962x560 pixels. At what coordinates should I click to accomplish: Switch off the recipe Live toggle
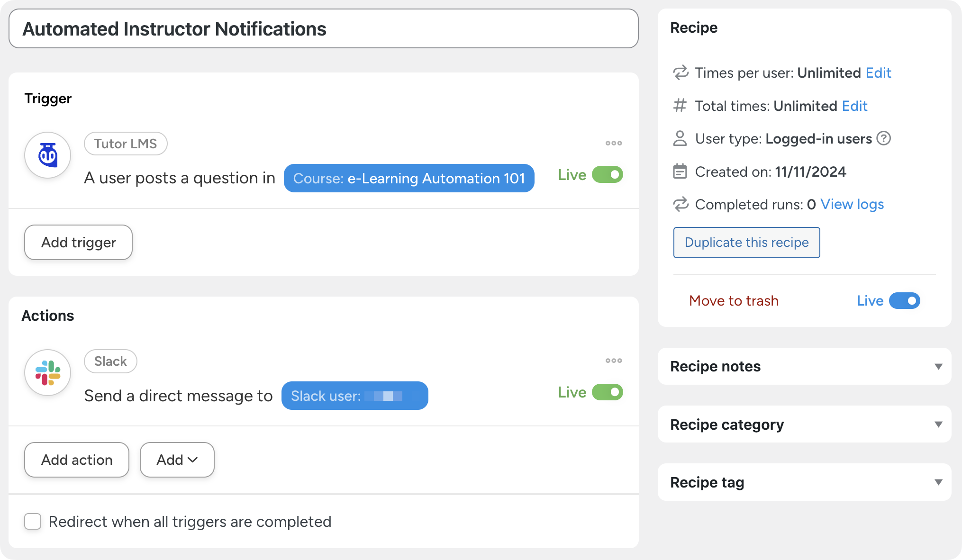pos(904,301)
